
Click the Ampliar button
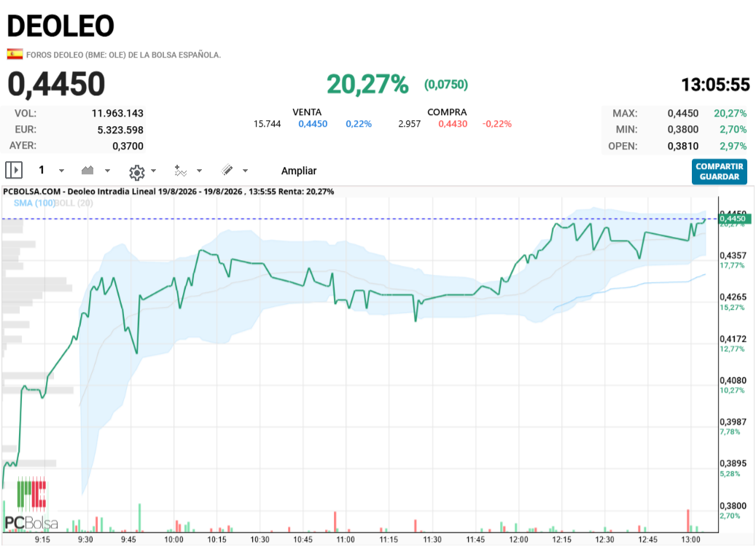(299, 171)
